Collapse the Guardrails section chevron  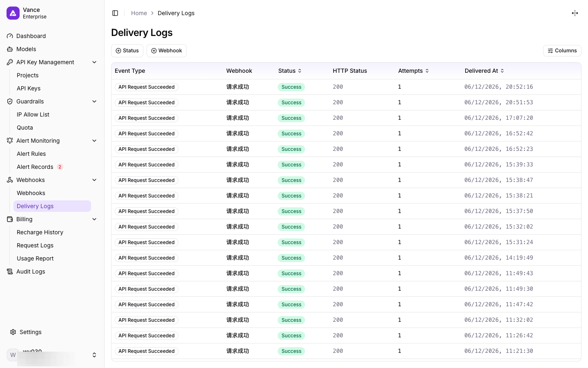[94, 101]
